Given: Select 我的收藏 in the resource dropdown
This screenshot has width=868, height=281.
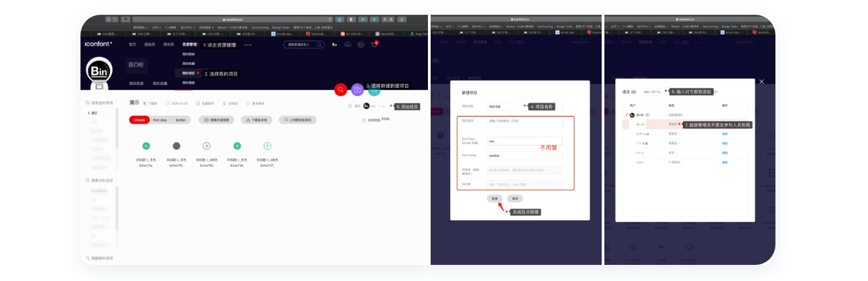Looking at the screenshot, I should pyautogui.click(x=188, y=64).
